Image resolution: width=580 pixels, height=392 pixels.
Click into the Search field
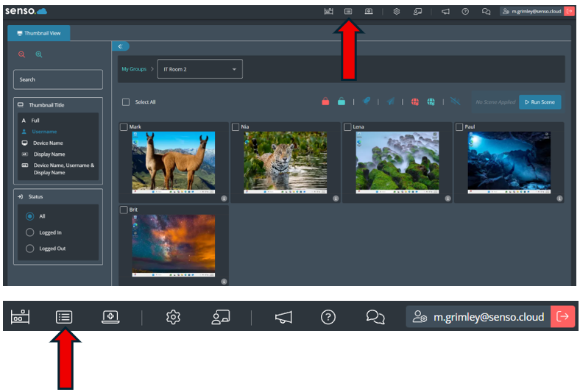58,79
